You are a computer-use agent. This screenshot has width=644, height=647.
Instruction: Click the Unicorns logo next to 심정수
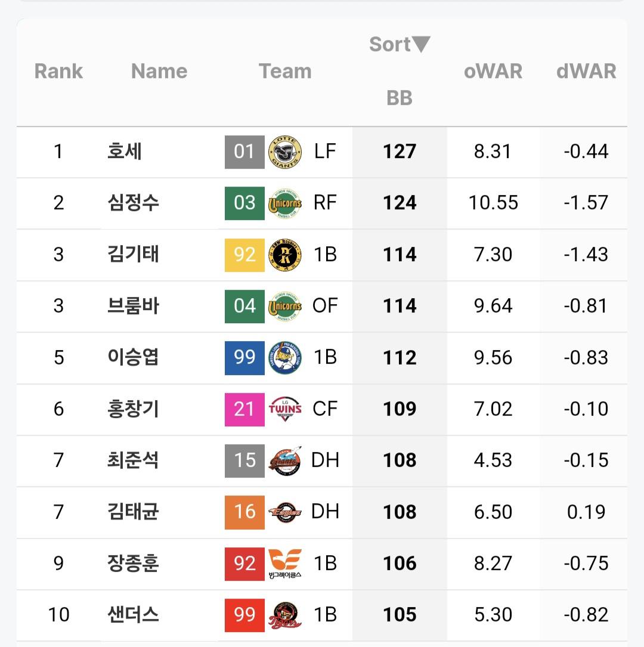pos(285,203)
